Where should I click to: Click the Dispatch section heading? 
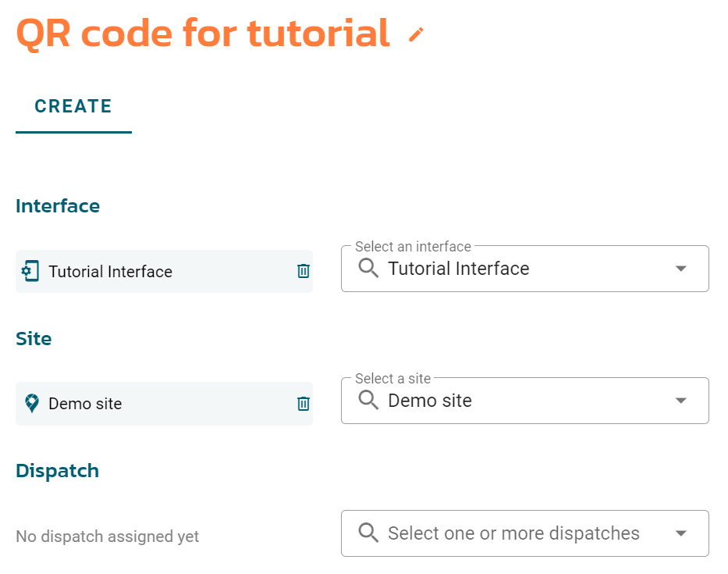(x=58, y=471)
